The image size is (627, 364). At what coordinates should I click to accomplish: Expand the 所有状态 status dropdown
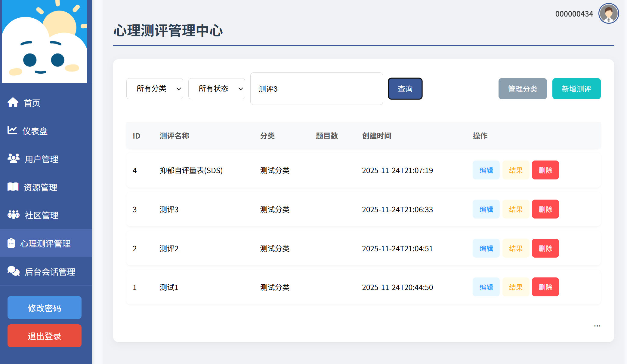(x=217, y=89)
